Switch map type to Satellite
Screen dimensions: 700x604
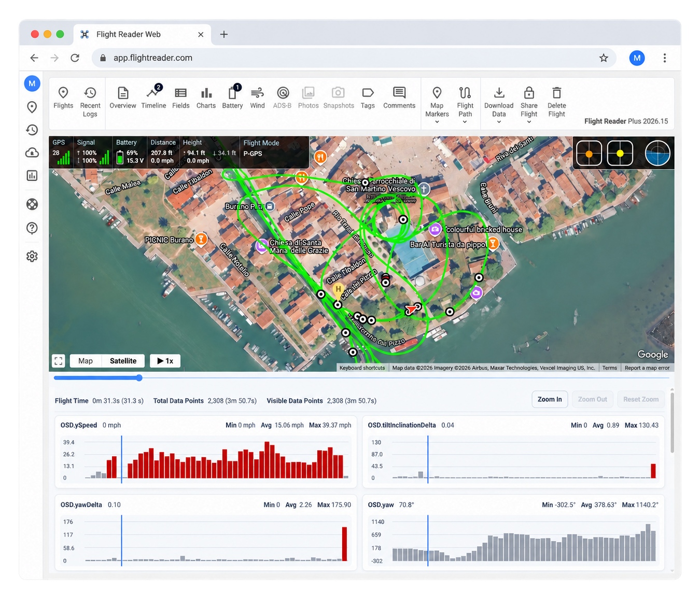[123, 361]
